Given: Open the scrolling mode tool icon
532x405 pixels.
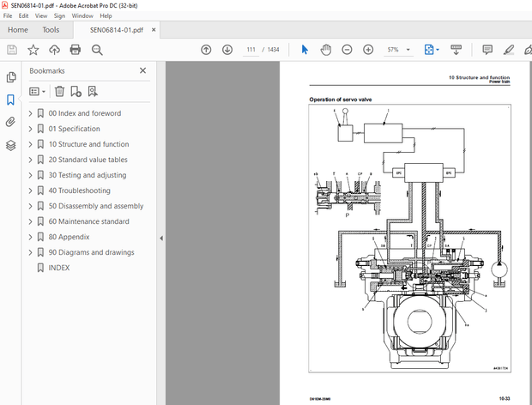Looking at the screenshot, I should pyautogui.click(x=456, y=50).
